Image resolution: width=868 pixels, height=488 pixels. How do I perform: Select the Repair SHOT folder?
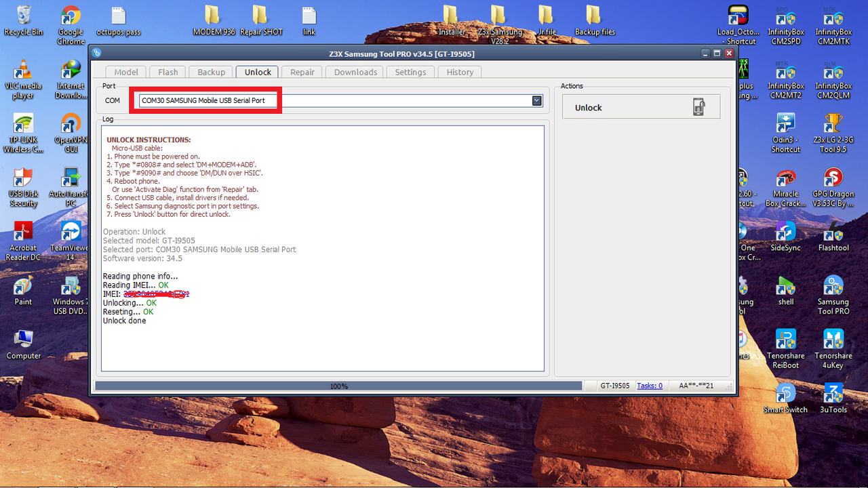(261, 20)
